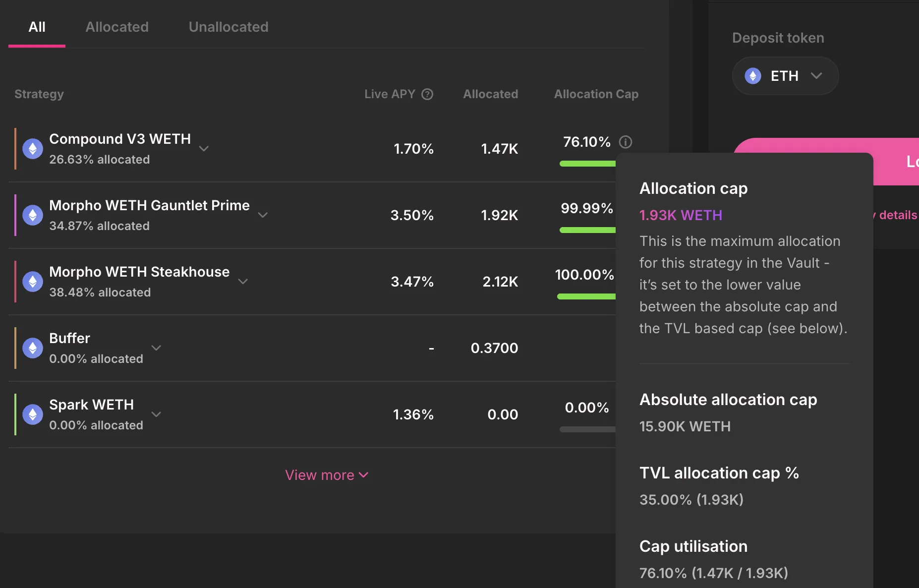
Task: Click the ETH icon in deposit token selector
Action: (752, 76)
